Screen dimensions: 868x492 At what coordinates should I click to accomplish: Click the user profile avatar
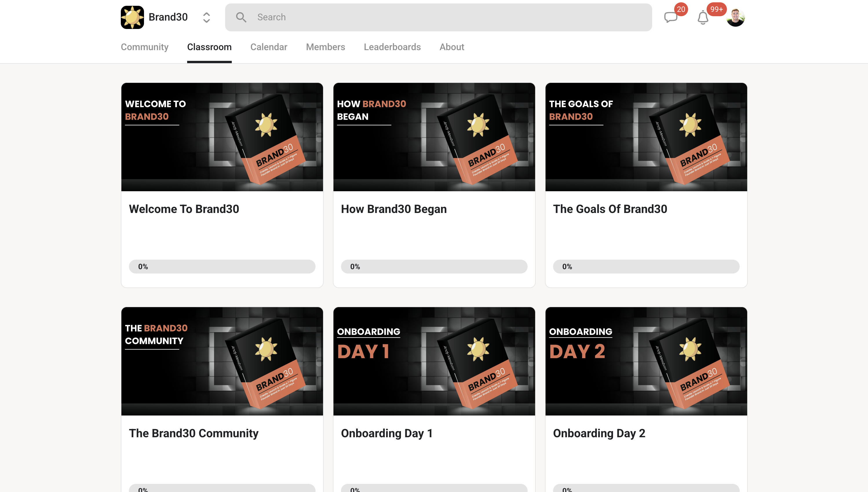tap(735, 17)
